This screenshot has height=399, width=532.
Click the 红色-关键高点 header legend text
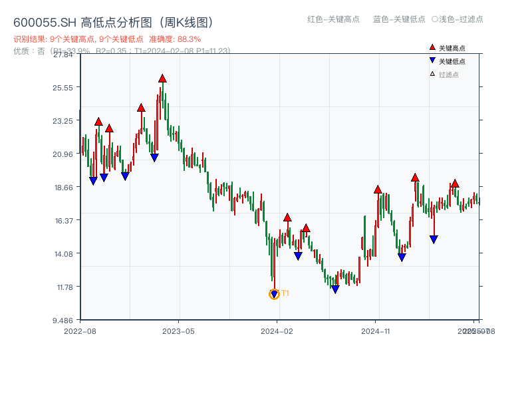point(333,19)
